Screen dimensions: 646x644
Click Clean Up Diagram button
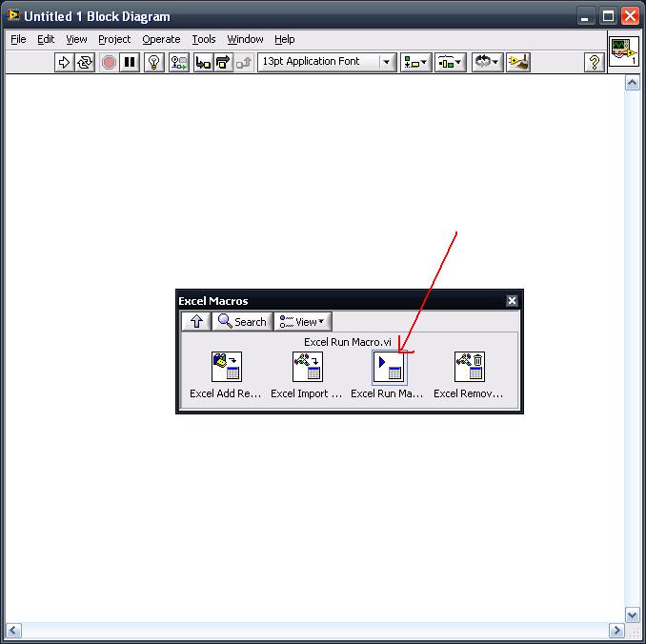(x=518, y=63)
